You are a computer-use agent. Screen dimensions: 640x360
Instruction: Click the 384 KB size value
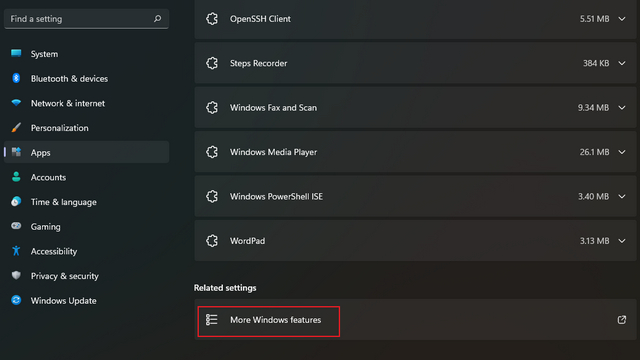tap(596, 63)
